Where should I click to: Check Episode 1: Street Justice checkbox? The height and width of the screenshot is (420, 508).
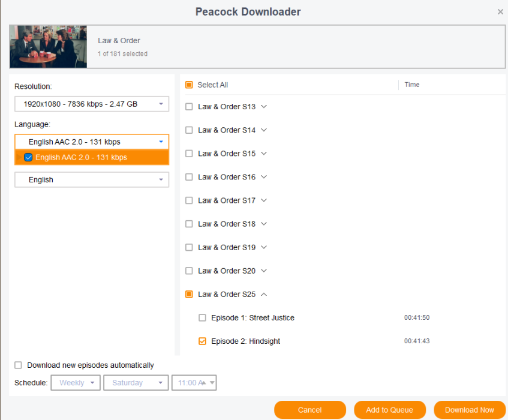pos(202,318)
